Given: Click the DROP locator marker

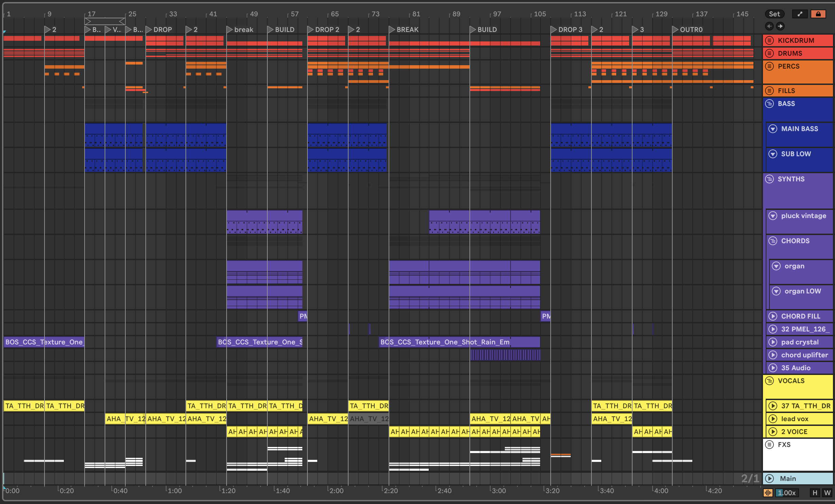Looking at the screenshot, I should 159,30.
